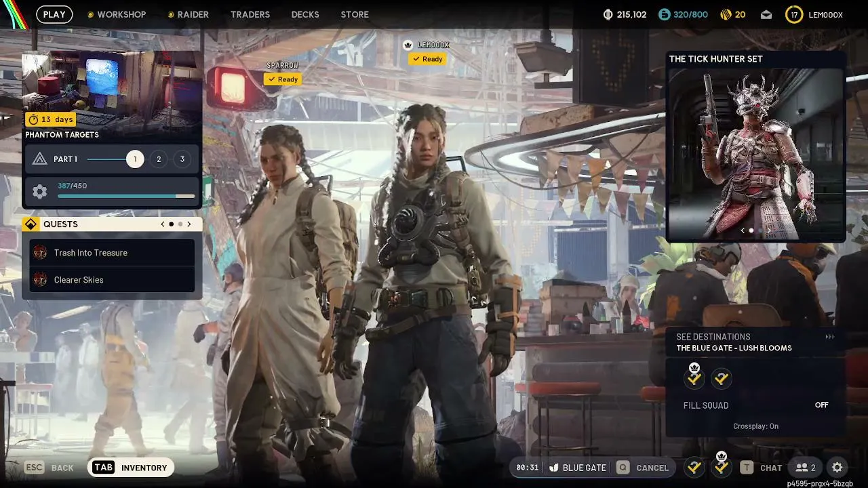This screenshot has width=868, height=488.
Task: Click the ESC key hint icon
Action: pyautogui.click(x=35, y=468)
